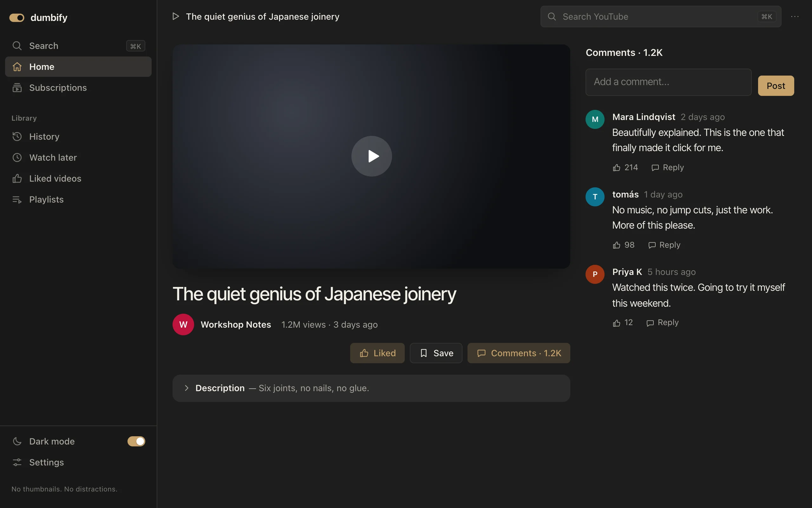Click the moon icon beside Dark mode
The image size is (812, 508).
(x=17, y=441)
